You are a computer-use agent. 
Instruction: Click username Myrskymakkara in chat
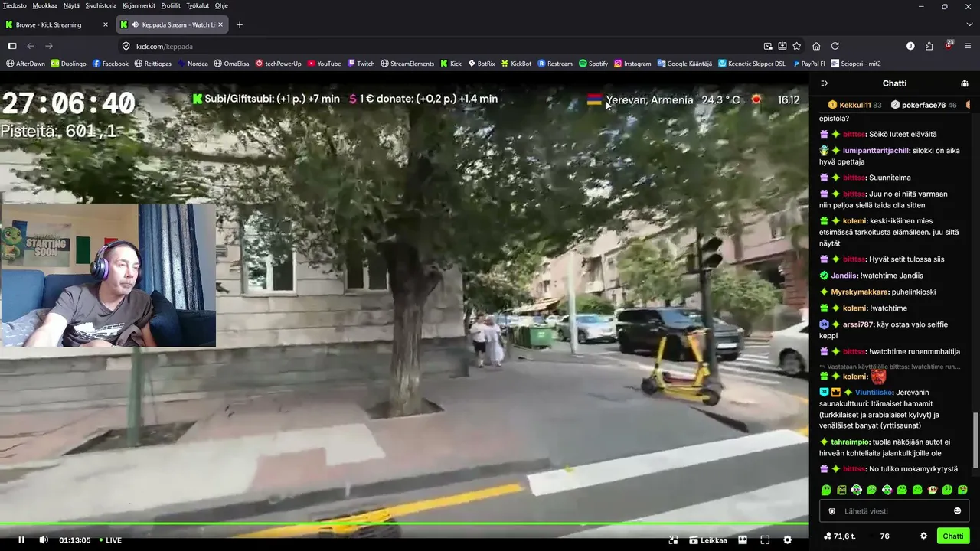[860, 292]
